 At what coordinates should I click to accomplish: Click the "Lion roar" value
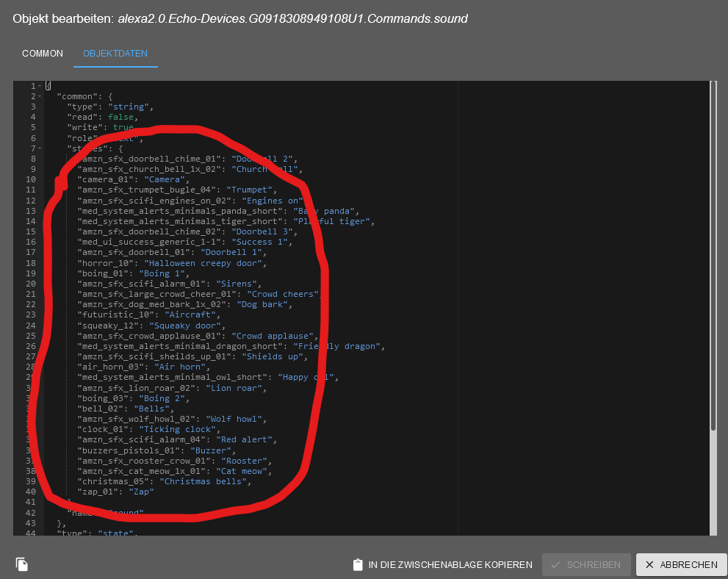(234, 388)
